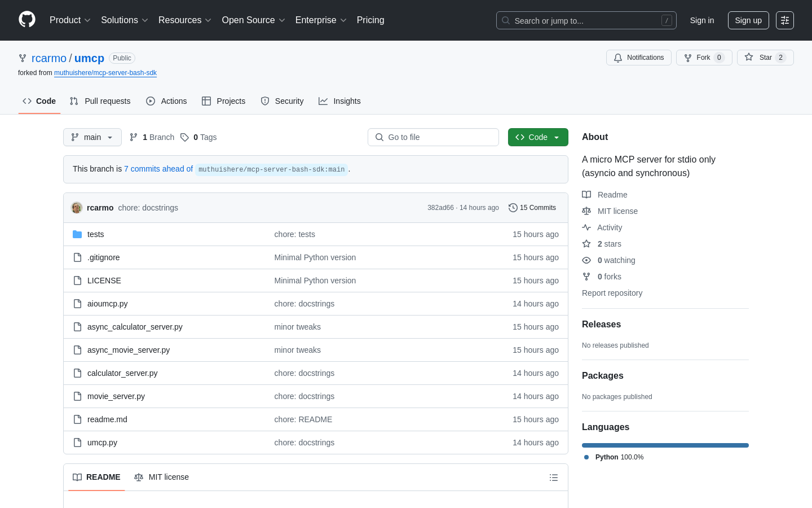Image resolution: width=812 pixels, height=508 pixels.
Task: Click Readme link in About
Action: pyautogui.click(x=604, y=195)
